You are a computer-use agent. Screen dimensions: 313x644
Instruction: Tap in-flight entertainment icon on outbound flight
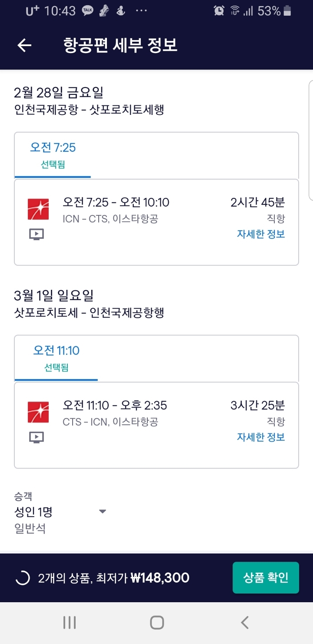[x=37, y=235]
